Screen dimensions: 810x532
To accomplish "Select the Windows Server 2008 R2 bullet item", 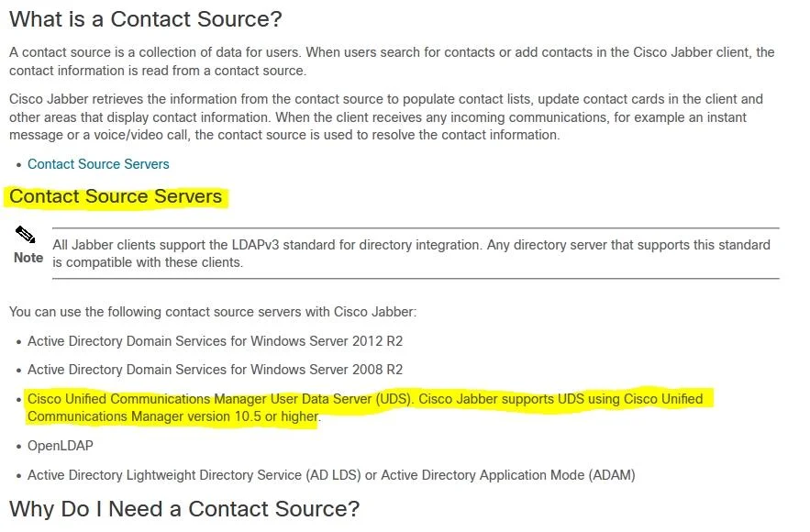I will point(215,370).
